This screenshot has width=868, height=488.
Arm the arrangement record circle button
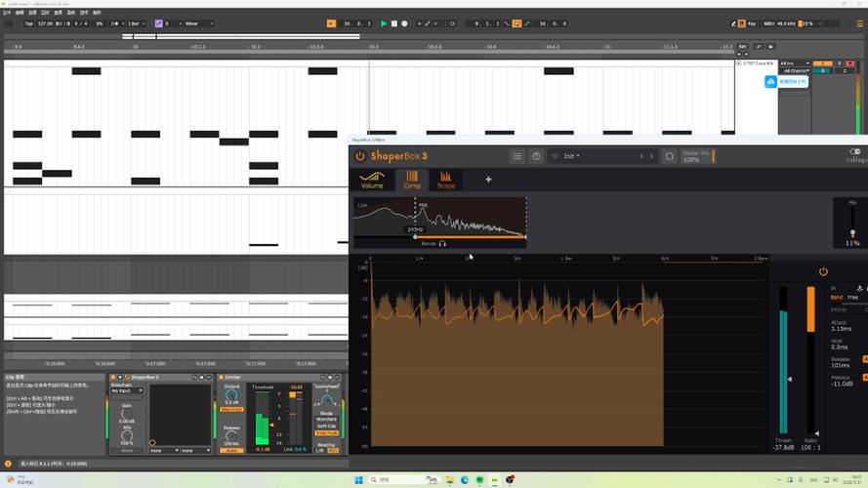(404, 23)
